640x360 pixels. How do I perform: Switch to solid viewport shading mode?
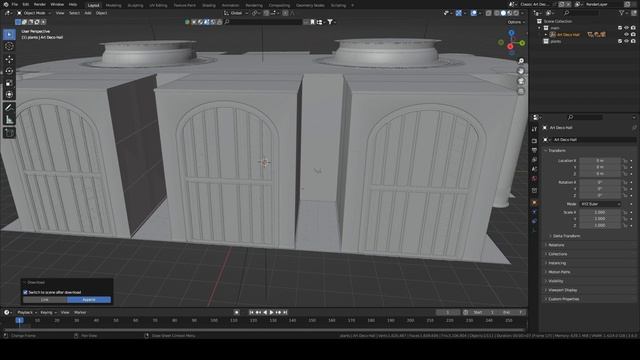point(503,13)
